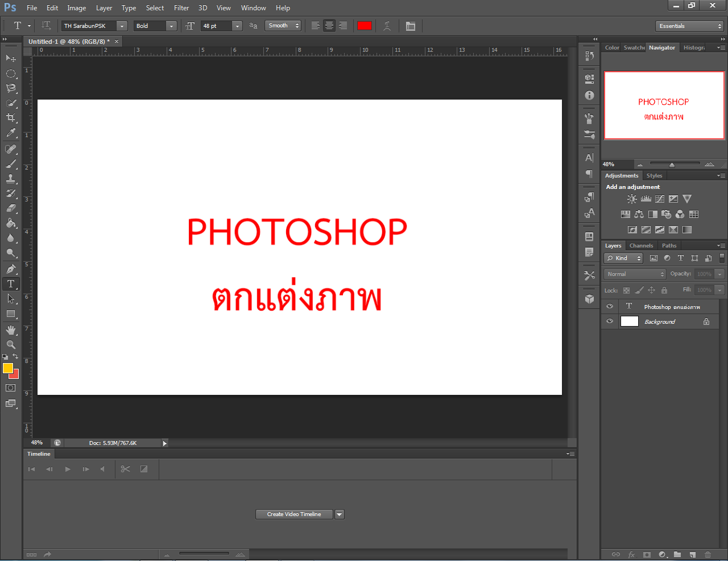Click the text color red swatch

[365, 26]
